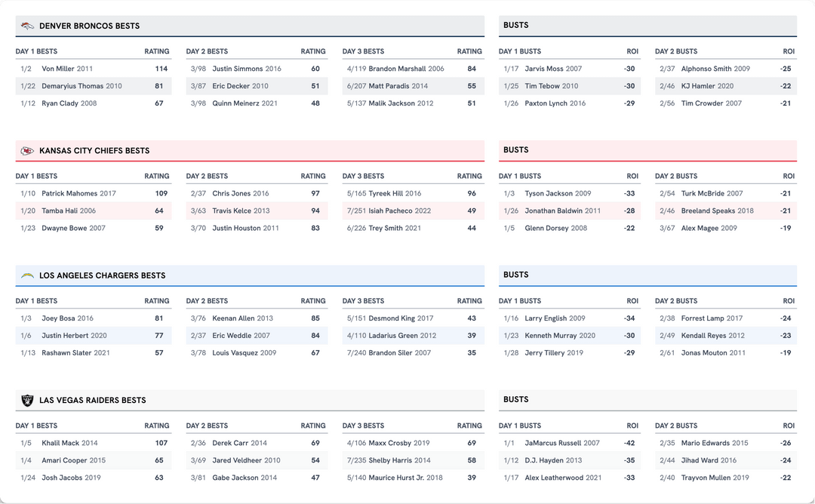815x504 pixels.
Task: Select Maxx Crosby 2019 entry
Action: pos(398,444)
